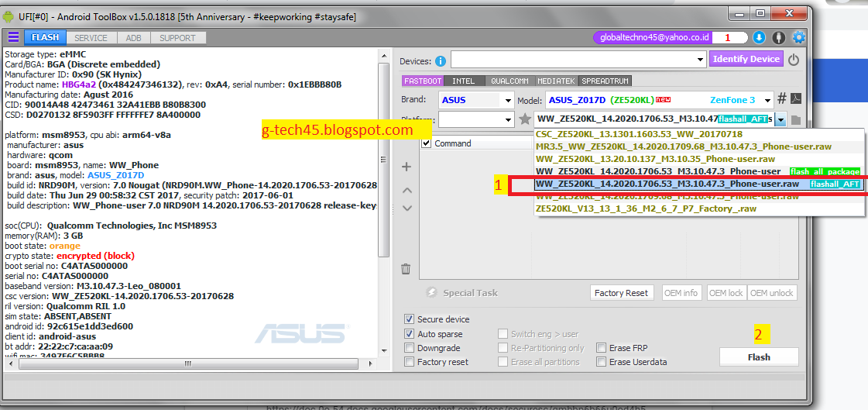This screenshot has height=410, width=868.
Task: Select highlighted flashall_AFT firmware entry
Action: (698, 184)
